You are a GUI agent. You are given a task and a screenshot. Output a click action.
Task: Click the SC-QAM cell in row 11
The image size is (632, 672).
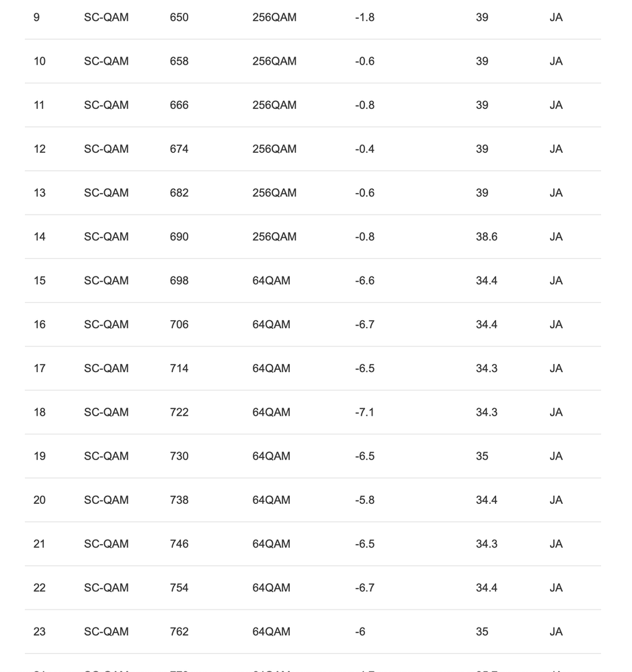click(x=106, y=105)
